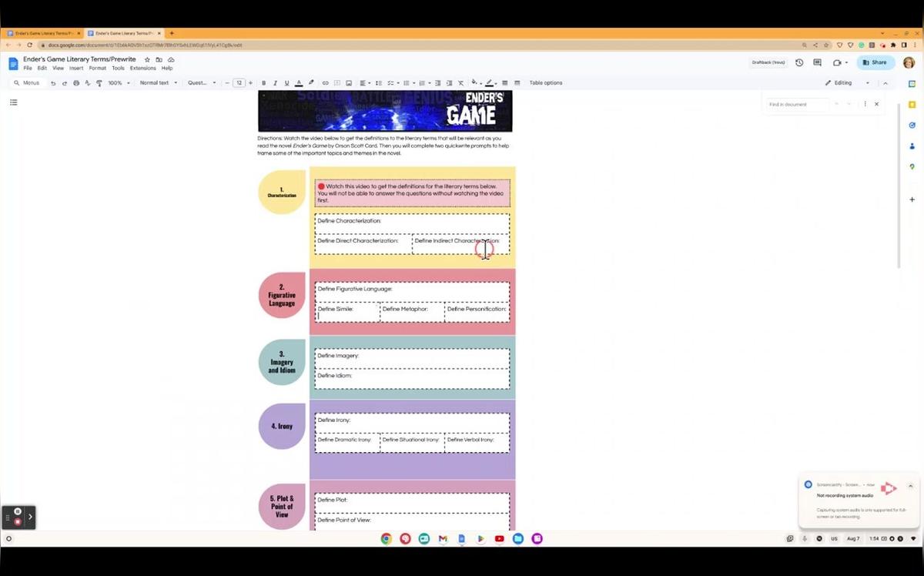
Task: Click the Move to folder icon
Action: pos(159,59)
